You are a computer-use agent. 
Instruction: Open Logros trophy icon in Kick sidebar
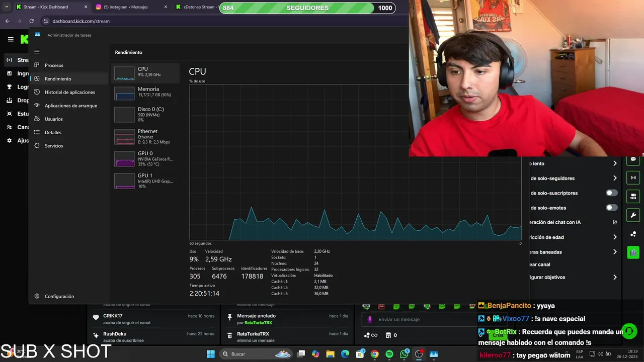pos(9,87)
